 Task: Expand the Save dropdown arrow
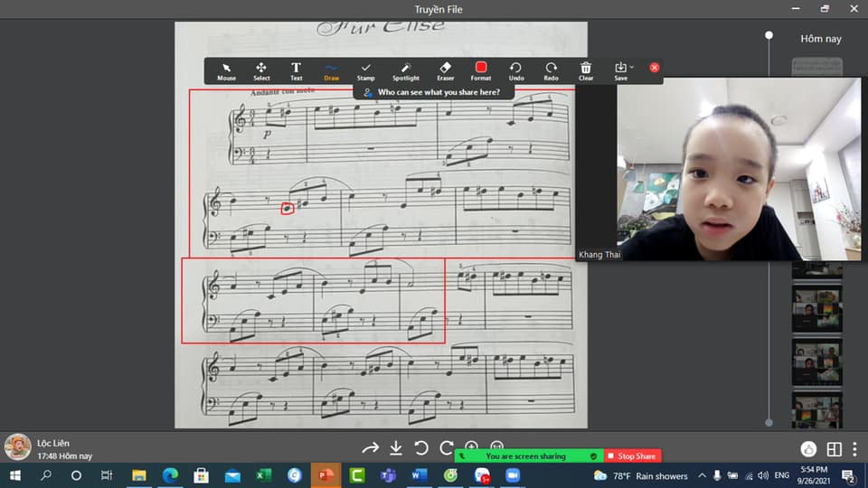pyautogui.click(x=632, y=67)
